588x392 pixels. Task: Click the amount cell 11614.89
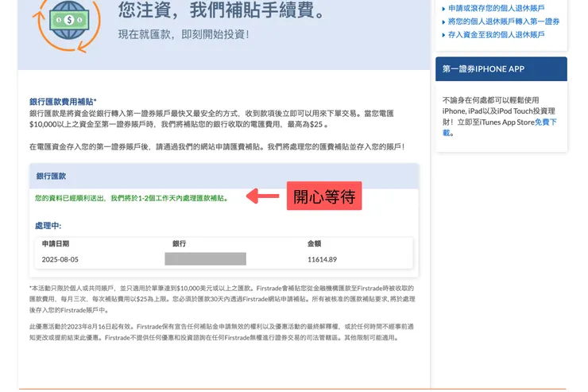322,259
